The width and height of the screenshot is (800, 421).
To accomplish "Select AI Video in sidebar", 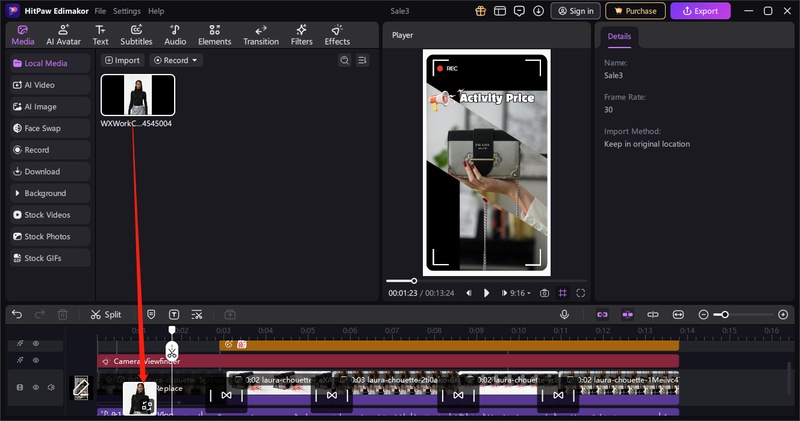I will [x=50, y=85].
